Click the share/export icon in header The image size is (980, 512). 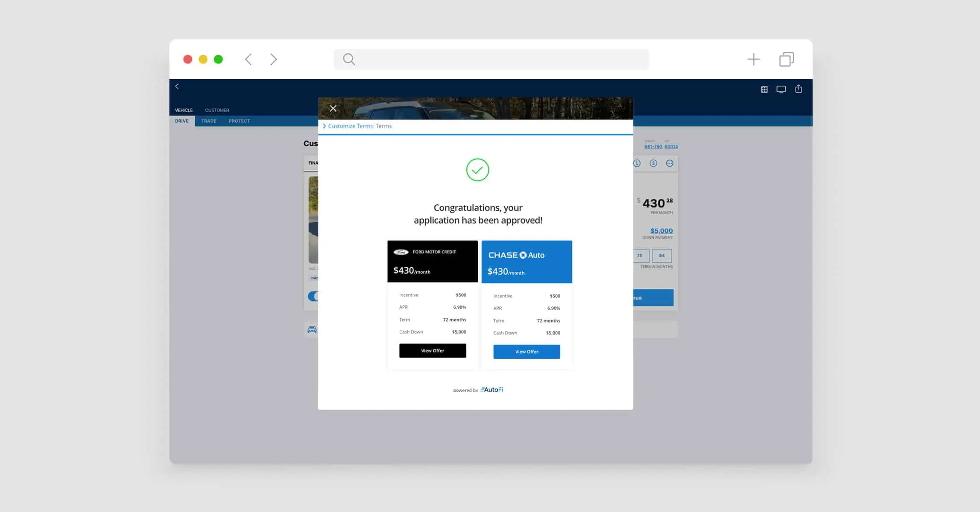pyautogui.click(x=799, y=89)
